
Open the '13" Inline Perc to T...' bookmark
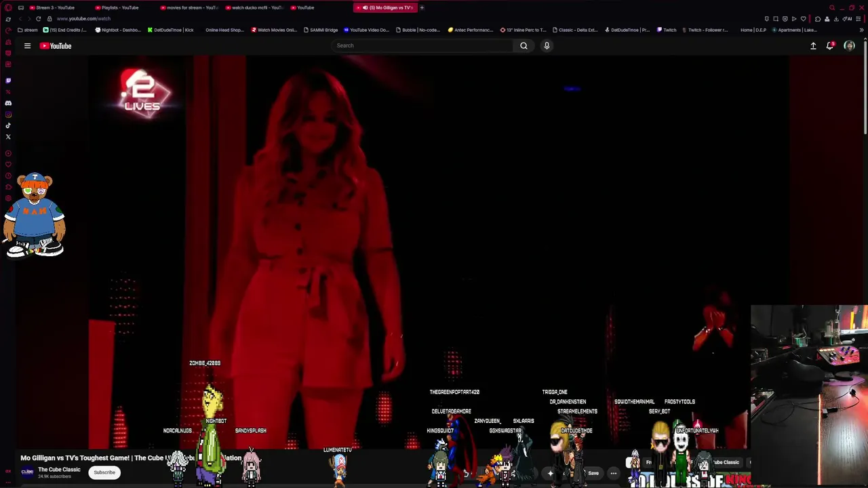coord(523,30)
